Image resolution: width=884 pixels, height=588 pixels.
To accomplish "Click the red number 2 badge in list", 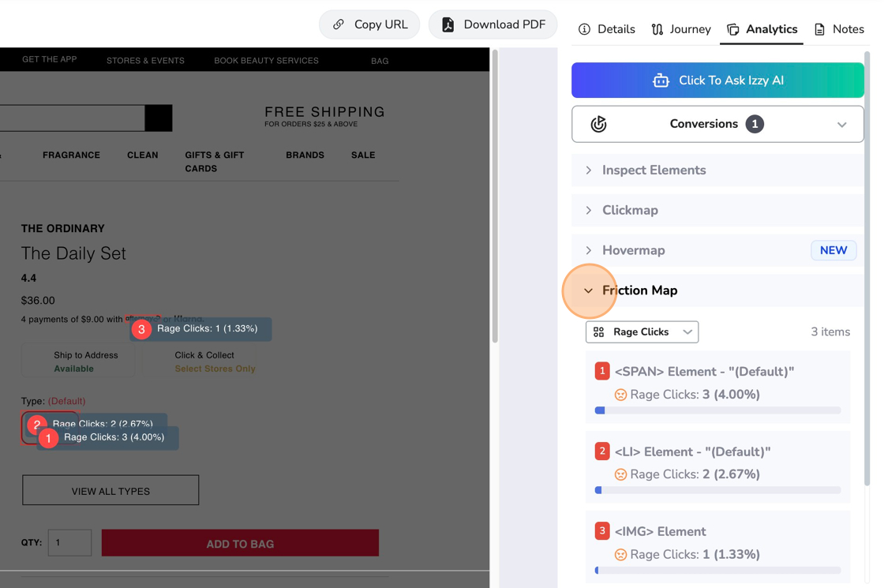I will 602,451.
